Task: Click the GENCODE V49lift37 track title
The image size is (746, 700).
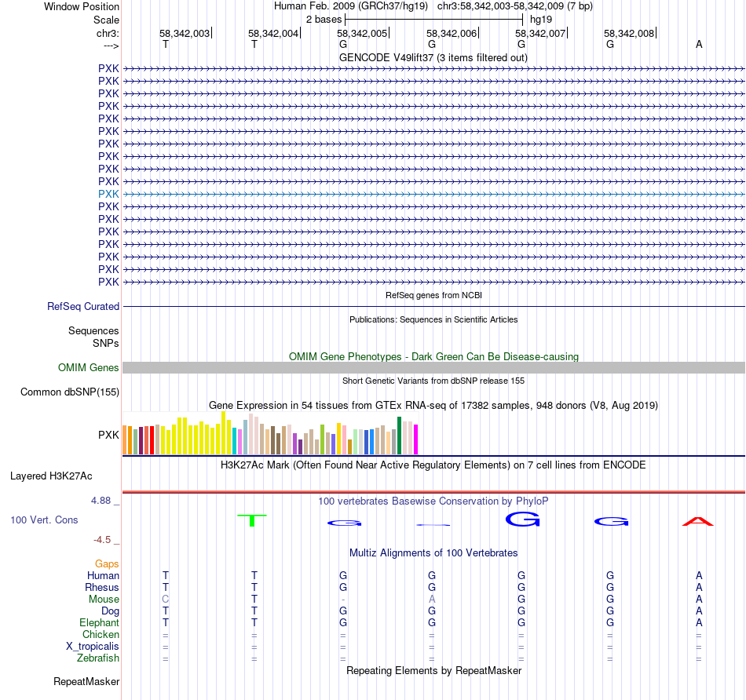Action: pos(433,58)
